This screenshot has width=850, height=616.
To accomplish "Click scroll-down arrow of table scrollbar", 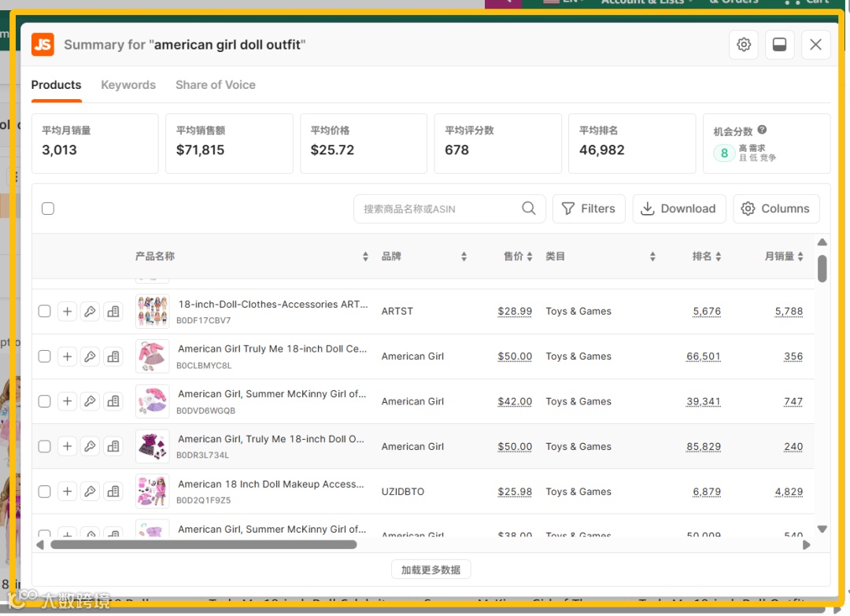I will pyautogui.click(x=822, y=529).
